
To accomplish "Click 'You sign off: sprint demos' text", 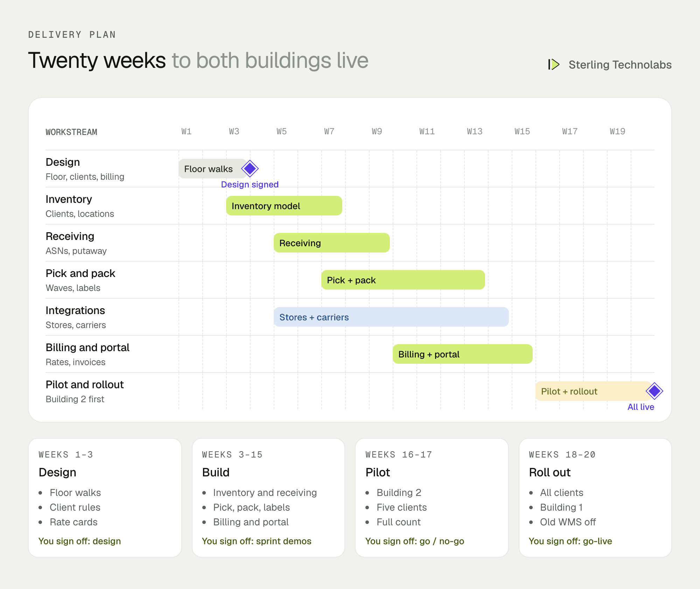I will [x=257, y=541].
